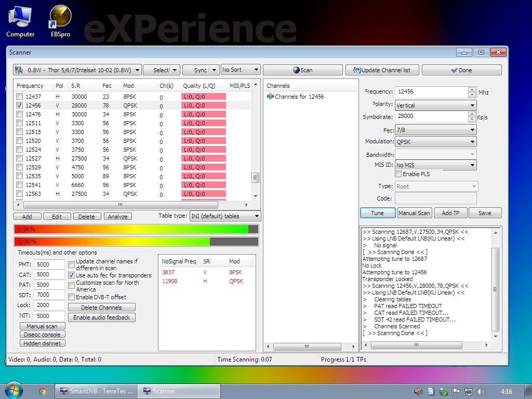Check the 12476 transponder checkbox

coord(20,114)
